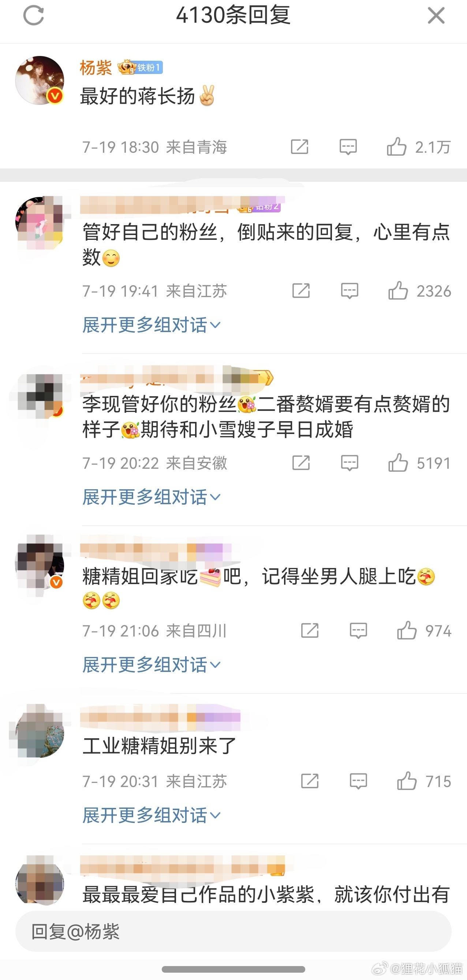Expand more conversations under the 19:41 comment
The image size is (467, 980).
click(x=152, y=325)
